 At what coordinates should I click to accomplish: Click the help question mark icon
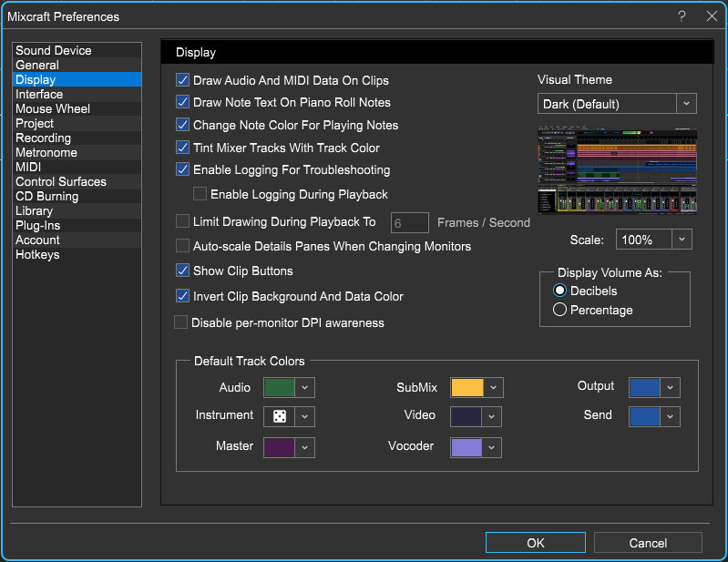point(682,16)
